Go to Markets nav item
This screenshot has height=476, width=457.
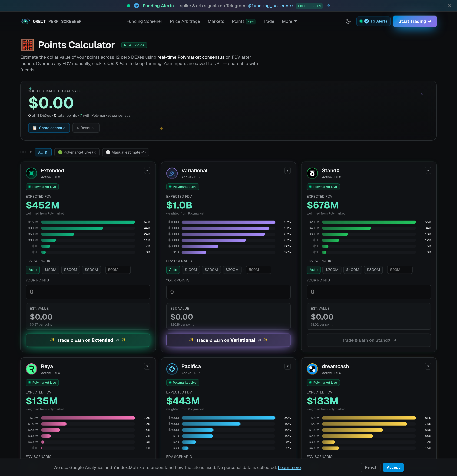click(x=216, y=21)
